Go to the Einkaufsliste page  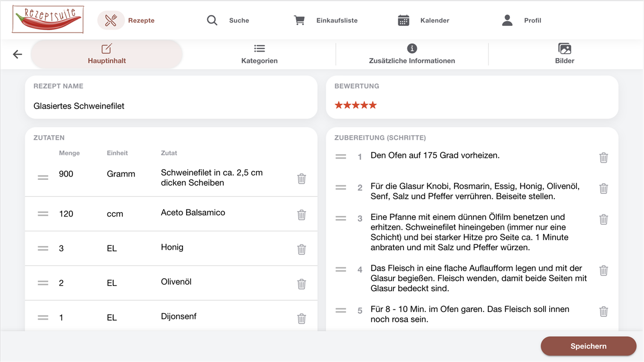(325, 20)
